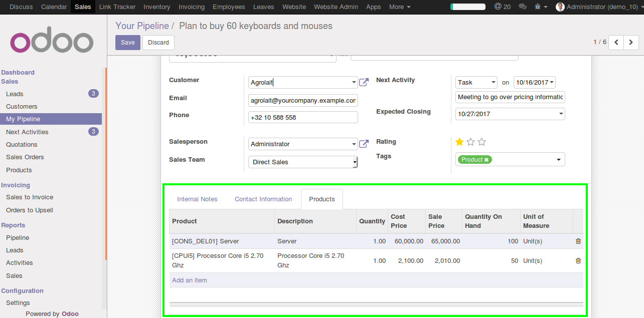The image size is (644, 318).
Task: Expand the Next Activity Task dropdown
Action: (x=476, y=83)
